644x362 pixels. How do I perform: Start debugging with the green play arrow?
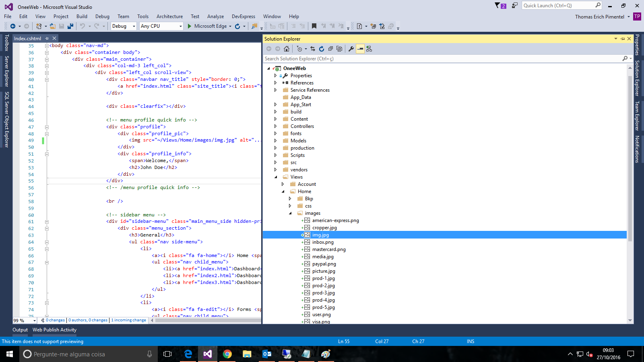[189, 26]
